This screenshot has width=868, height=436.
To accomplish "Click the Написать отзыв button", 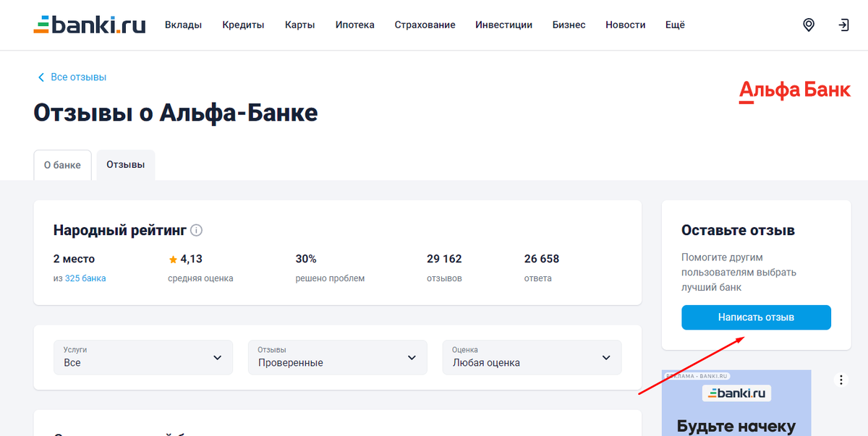I will click(x=756, y=317).
